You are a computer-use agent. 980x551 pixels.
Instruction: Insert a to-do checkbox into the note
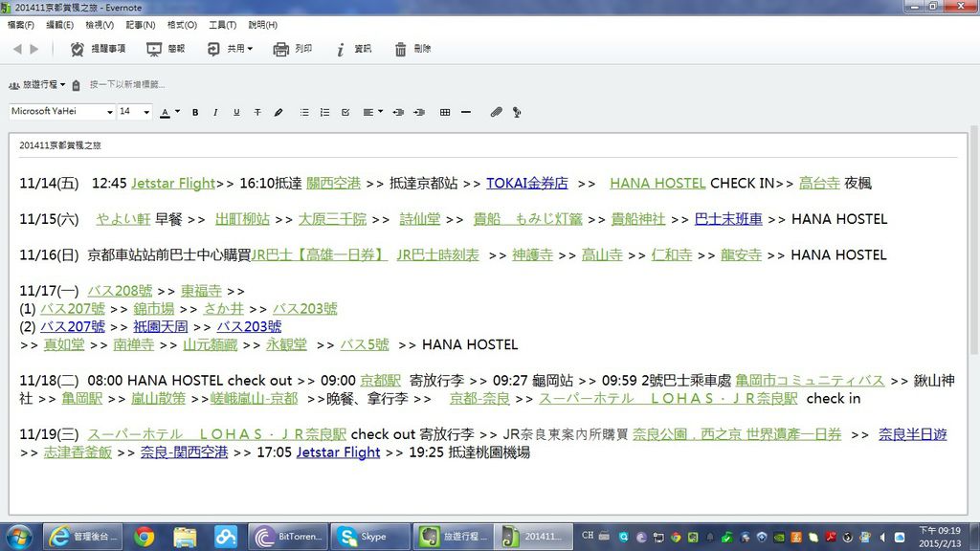[345, 112]
